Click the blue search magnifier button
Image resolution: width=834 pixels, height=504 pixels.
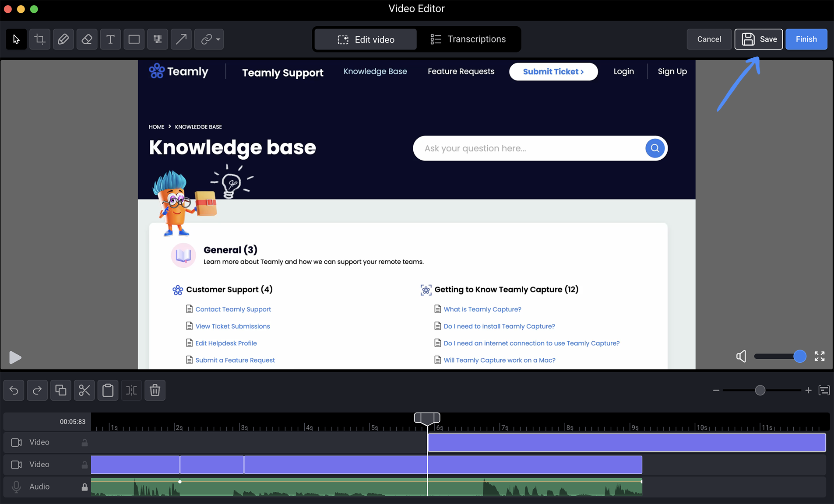(x=655, y=148)
